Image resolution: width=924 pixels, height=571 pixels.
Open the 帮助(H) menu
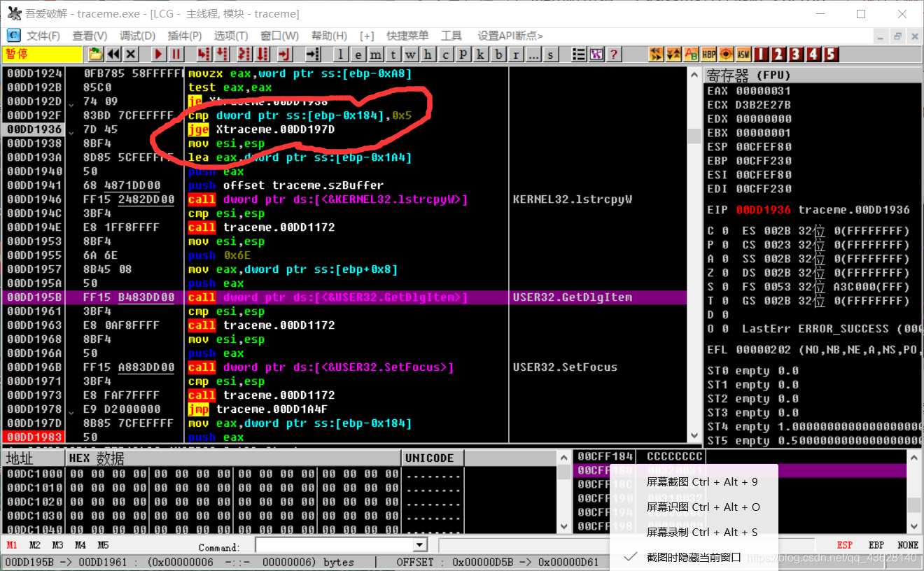(x=329, y=36)
